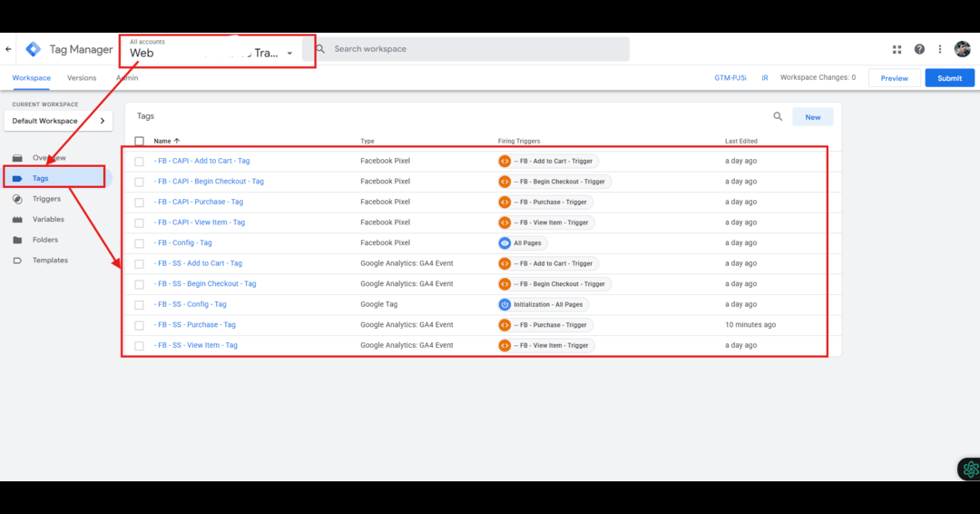Select Folders label in the sidebar
This screenshot has width=980, height=514.
click(x=45, y=240)
